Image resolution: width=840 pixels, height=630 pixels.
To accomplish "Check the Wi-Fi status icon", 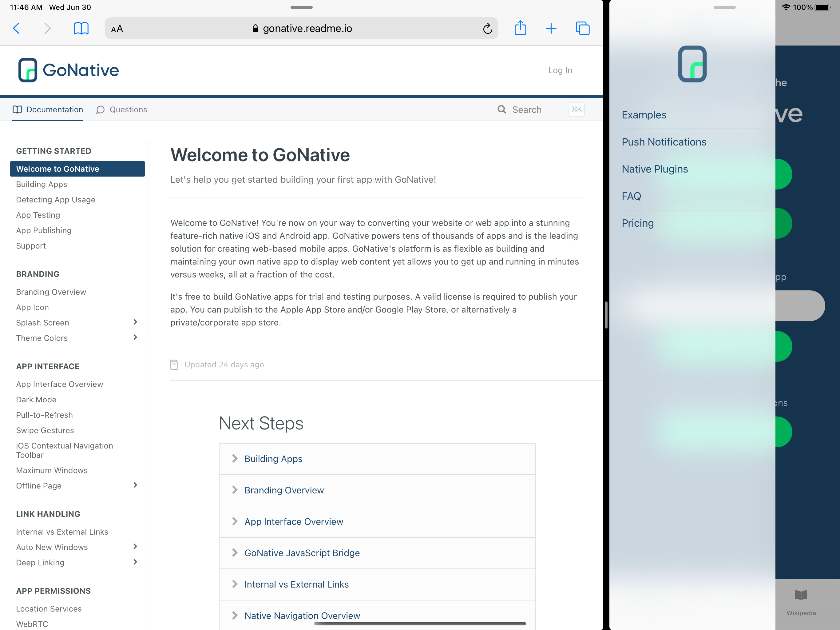I will pyautogui.click(x=786, y=7).
